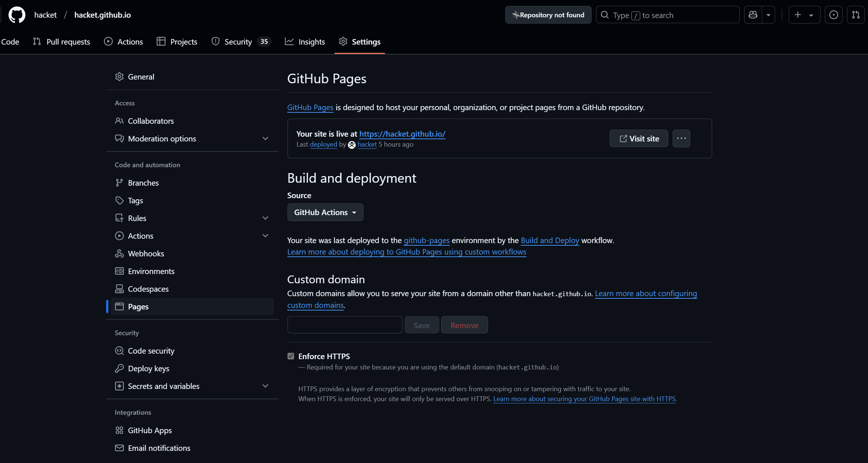Expand Moderation options chevron
The height and width of the screenshot is (463, 868).
pyautogui.click(x=265, y=138)
